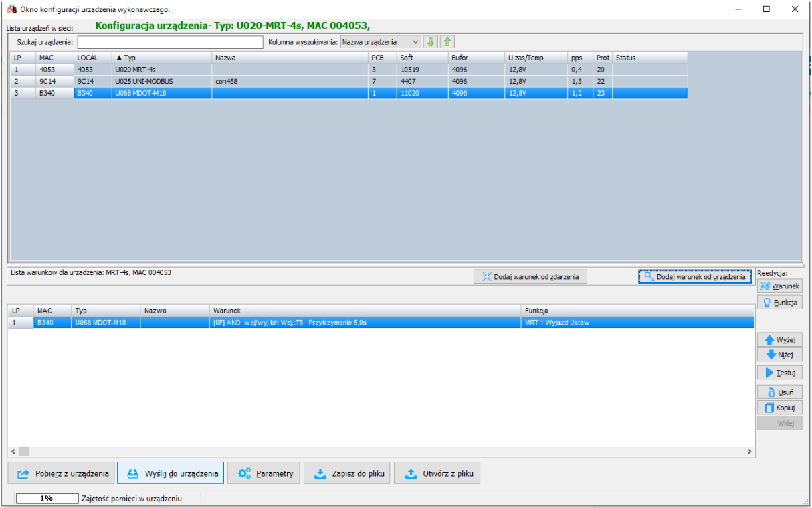The height and width of the screenshot is (508, 812).
Task: Move condition up with Wyżej
Action: pyautogui.click(x=779, y=340)
